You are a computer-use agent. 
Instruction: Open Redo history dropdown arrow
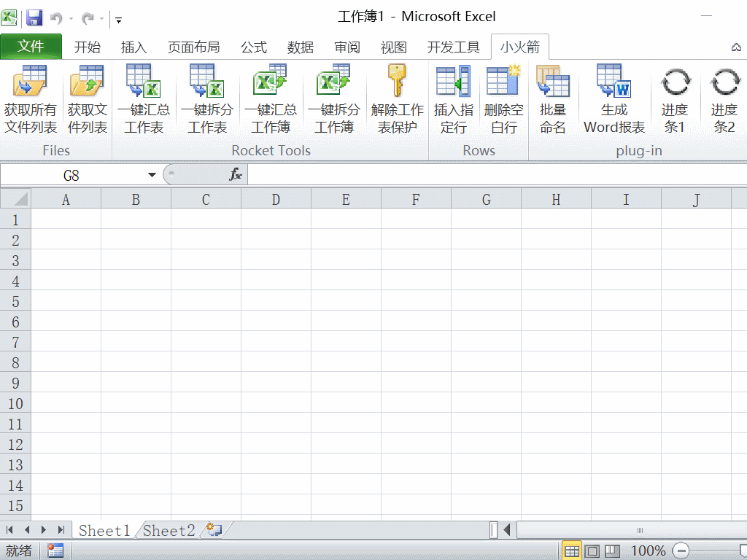101,18
